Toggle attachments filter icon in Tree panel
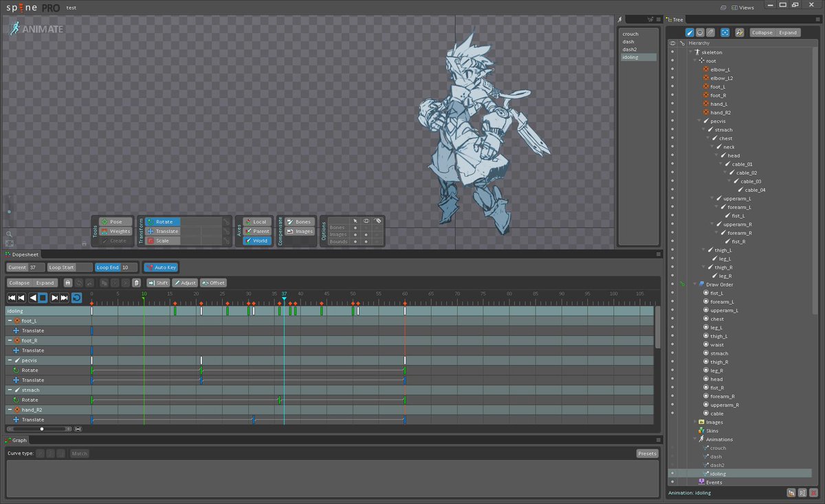825x504 pixels. [710, 32]
